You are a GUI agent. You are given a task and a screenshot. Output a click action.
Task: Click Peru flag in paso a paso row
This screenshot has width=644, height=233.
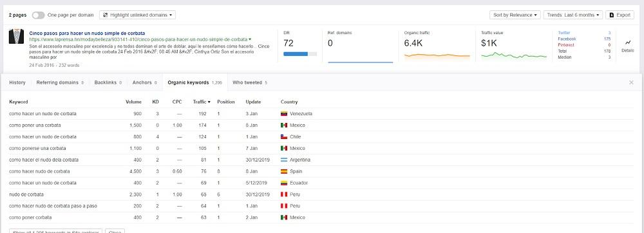284,206
